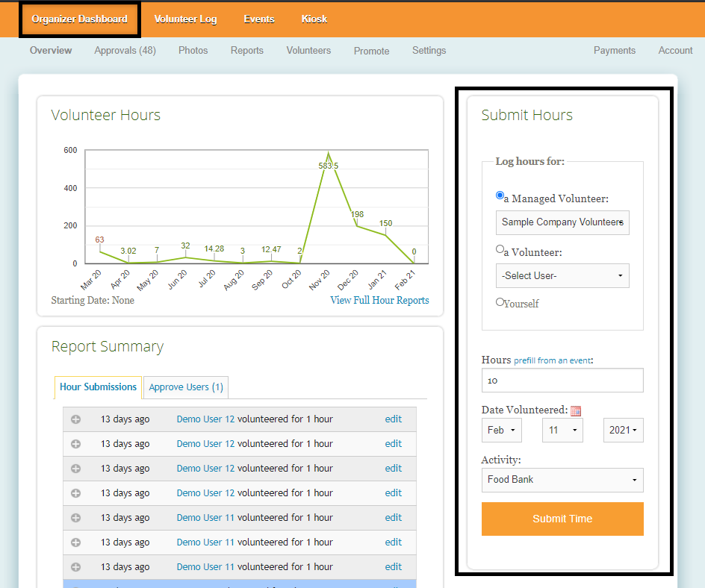Expand the first hour submission row plus icon
The width and height of the screenshot is (705, 588).
(75, 419)
